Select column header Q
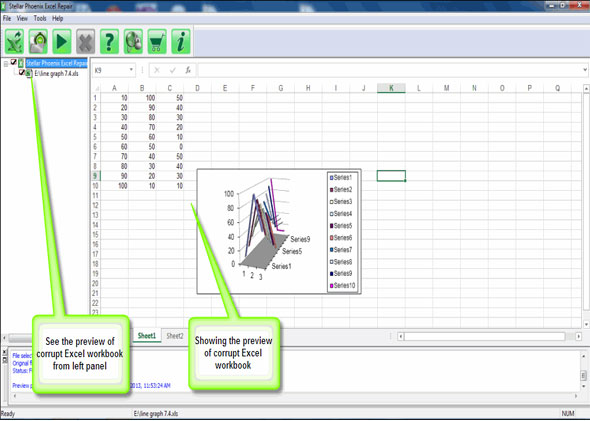This screenshot has height=421, width=590. coord(557,88)
